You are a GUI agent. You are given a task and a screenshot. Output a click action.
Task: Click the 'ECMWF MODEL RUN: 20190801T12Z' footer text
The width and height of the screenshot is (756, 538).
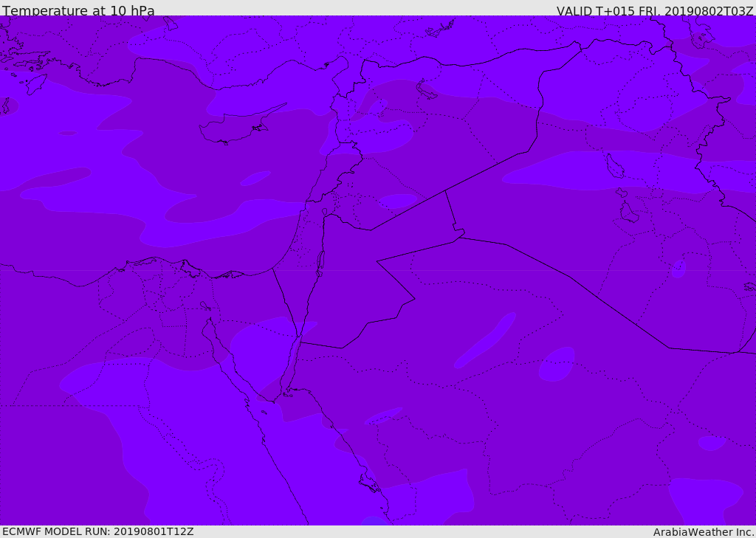click(x=98, y=531)
